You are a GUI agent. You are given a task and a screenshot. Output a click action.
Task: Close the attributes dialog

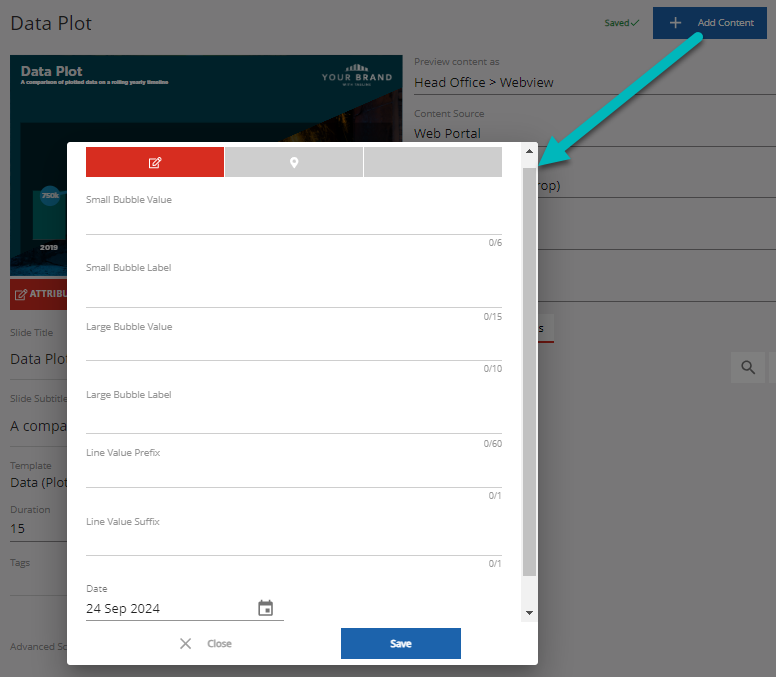point(205,643)
